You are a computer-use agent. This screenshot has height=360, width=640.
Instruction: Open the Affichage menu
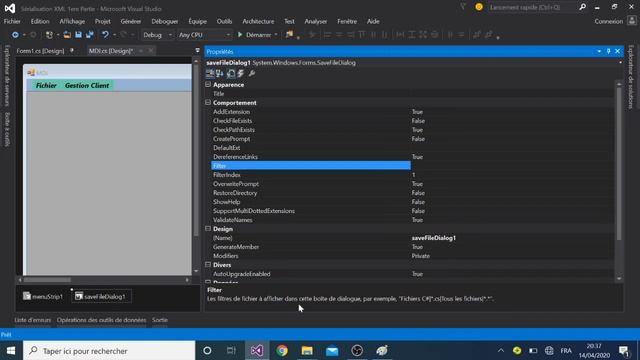pos(72,21)
